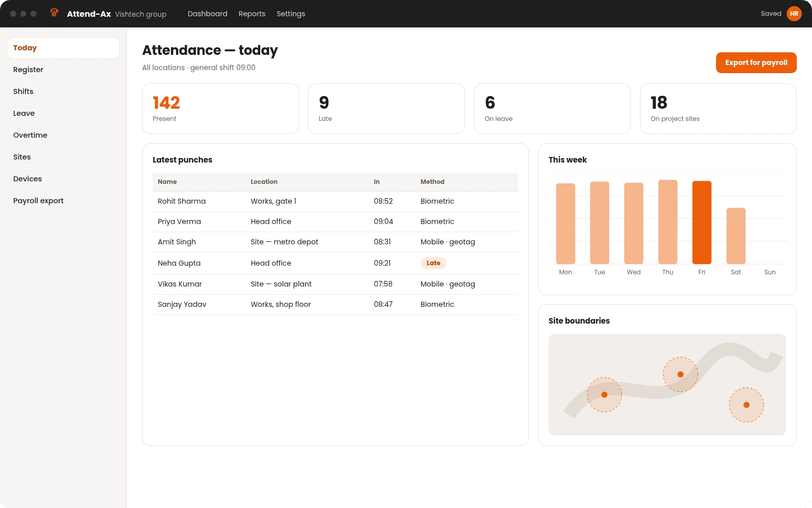Click the Site boundaries map
812x508 pixels.
coord(667,385)
